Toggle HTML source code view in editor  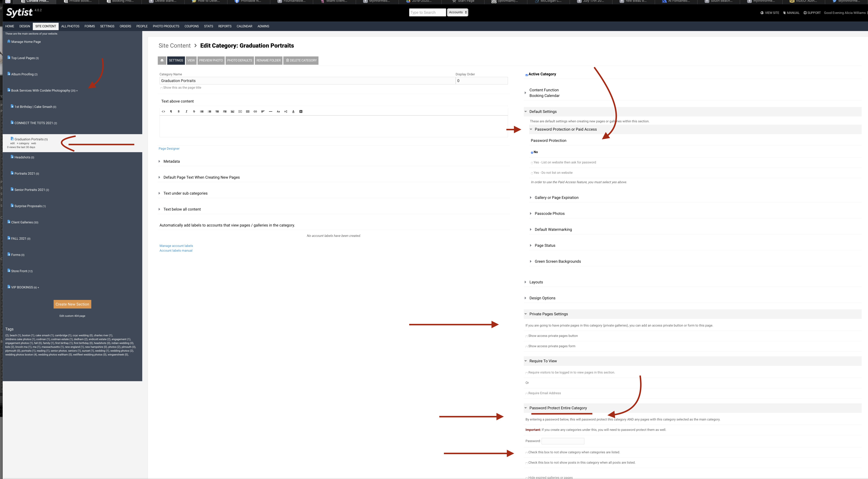[163, 112]
